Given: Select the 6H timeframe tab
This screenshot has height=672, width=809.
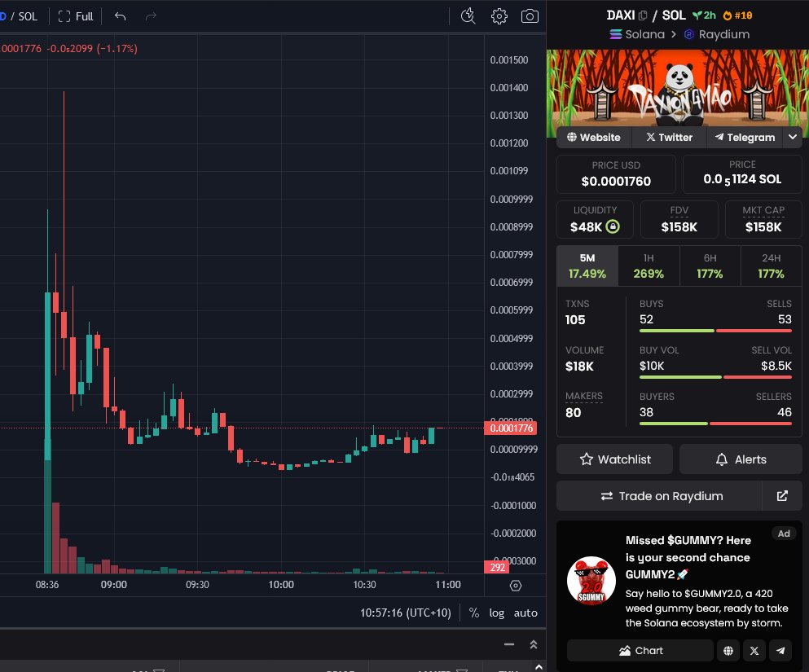Looking at the screenshot, I should (x=710, y=266).
